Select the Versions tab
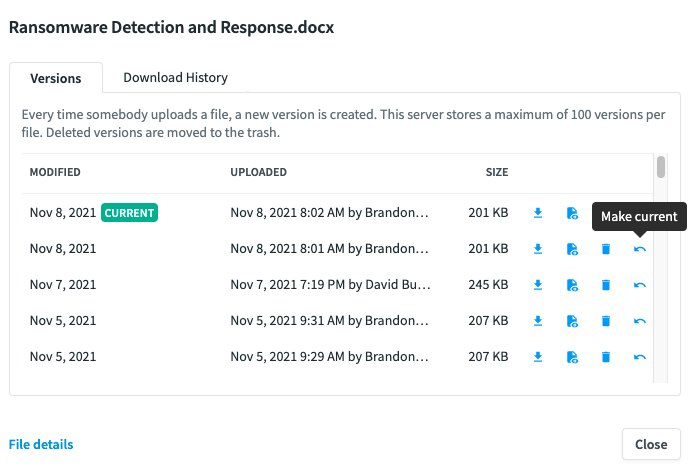 56,78
